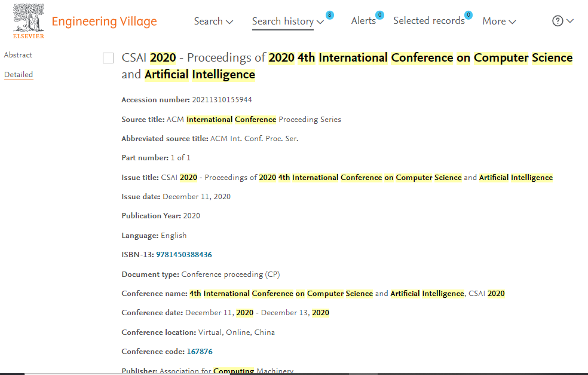Open the Alerts menu item
588x375 pixels.
point(363,21)
